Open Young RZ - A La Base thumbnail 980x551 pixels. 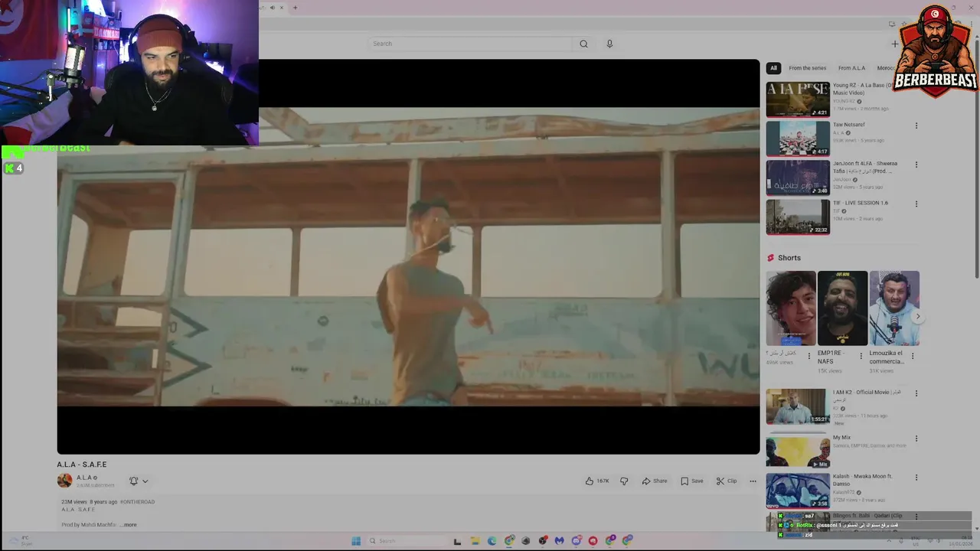point(798,99)
